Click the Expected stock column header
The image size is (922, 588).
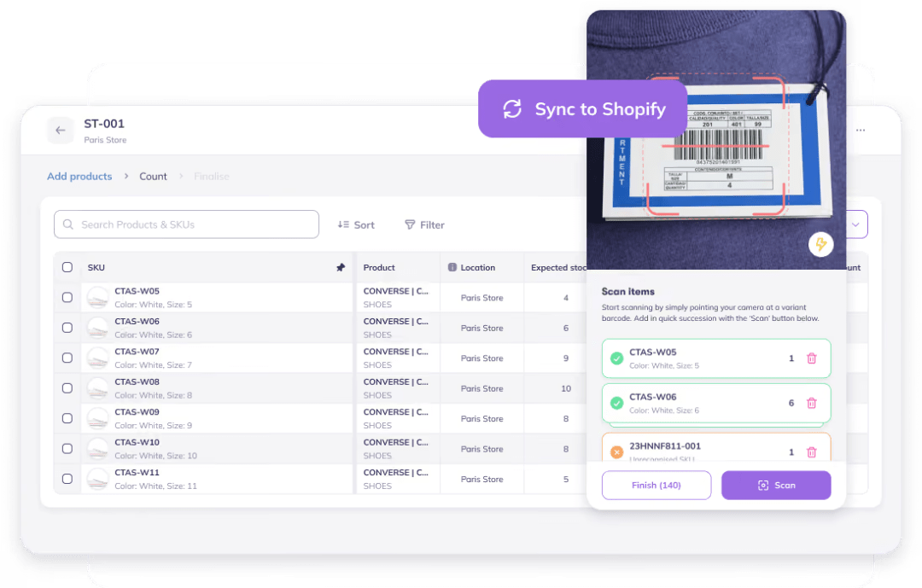558,267
